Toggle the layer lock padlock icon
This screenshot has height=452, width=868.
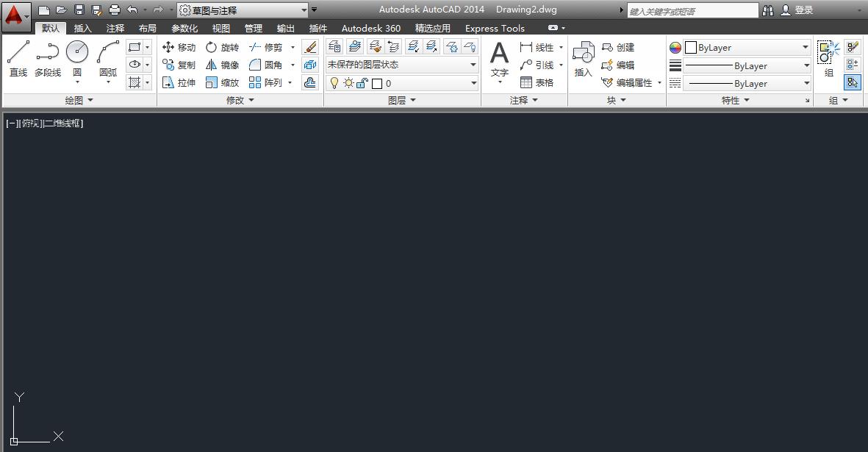click(362, 83)
